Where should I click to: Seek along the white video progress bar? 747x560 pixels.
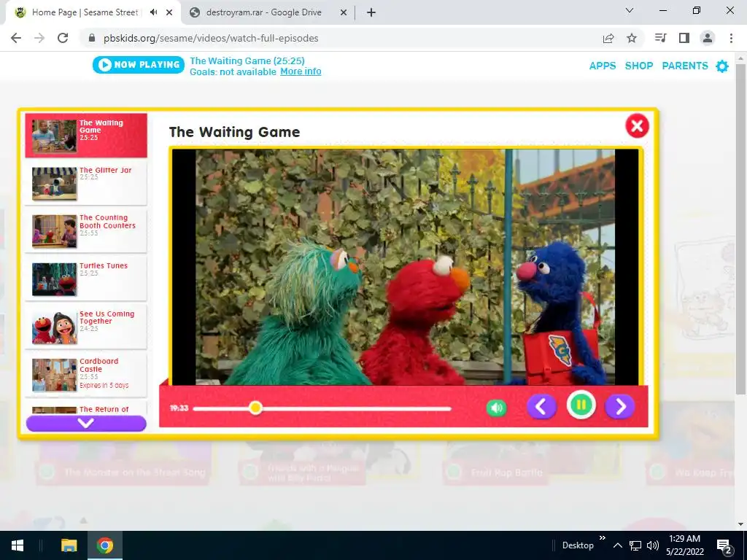(322, 408)
